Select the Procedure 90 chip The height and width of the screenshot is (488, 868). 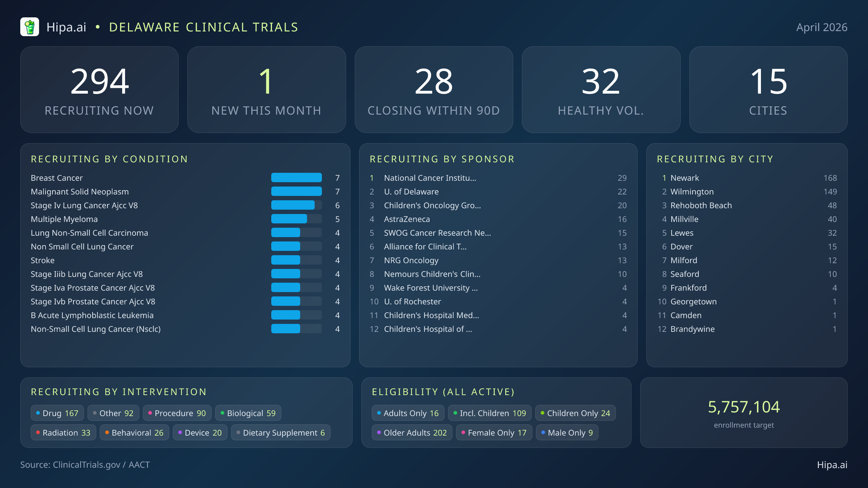[177, 413]
